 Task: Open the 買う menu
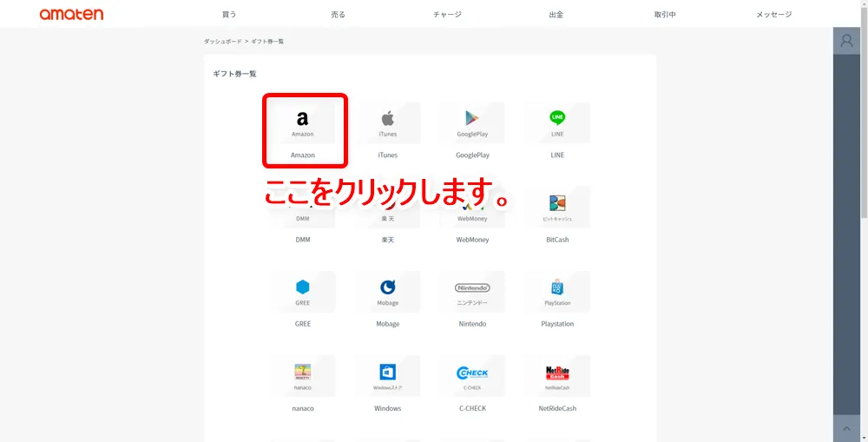(x=228, y=15)
